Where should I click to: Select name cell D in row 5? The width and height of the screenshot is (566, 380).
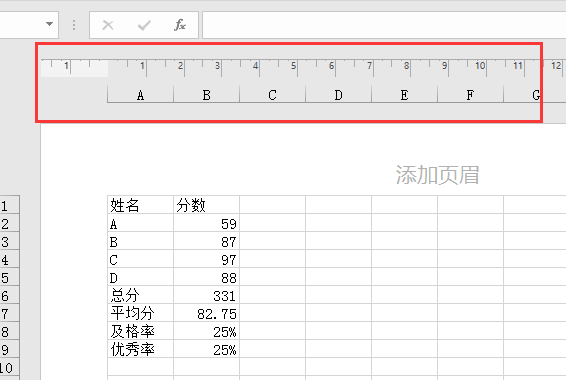click(x=140, y=277)
